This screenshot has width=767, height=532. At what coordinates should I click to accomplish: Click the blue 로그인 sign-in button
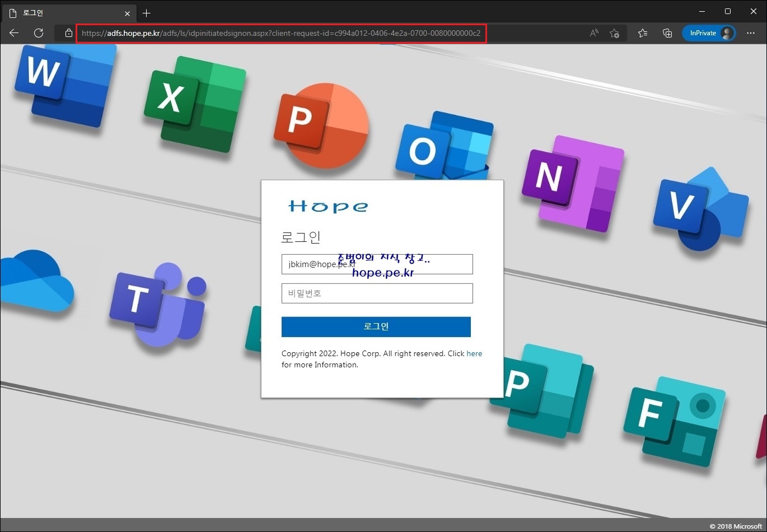coord(376,327)
